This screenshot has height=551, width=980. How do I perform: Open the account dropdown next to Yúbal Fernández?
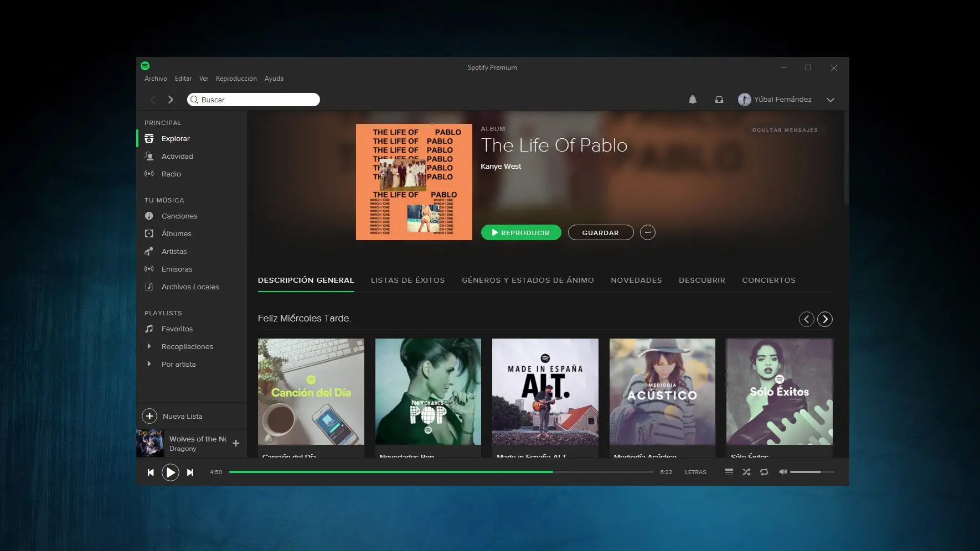point(831,100)
